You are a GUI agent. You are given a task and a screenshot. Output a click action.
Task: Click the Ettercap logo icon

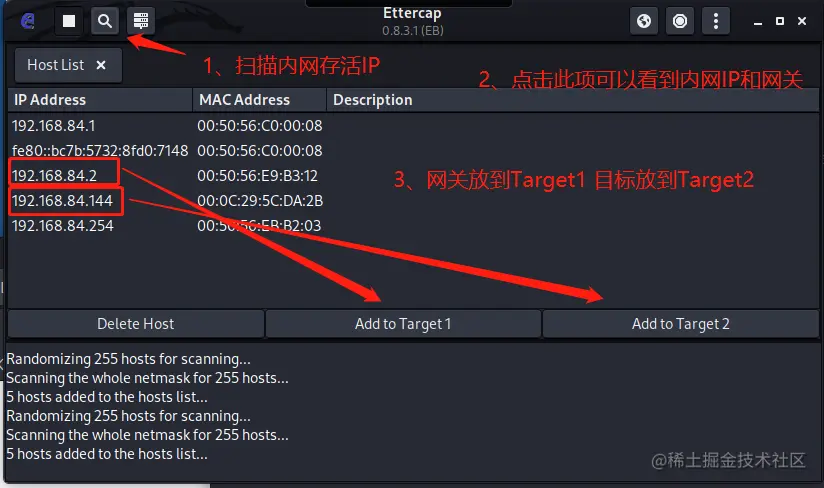coord(28,21)
